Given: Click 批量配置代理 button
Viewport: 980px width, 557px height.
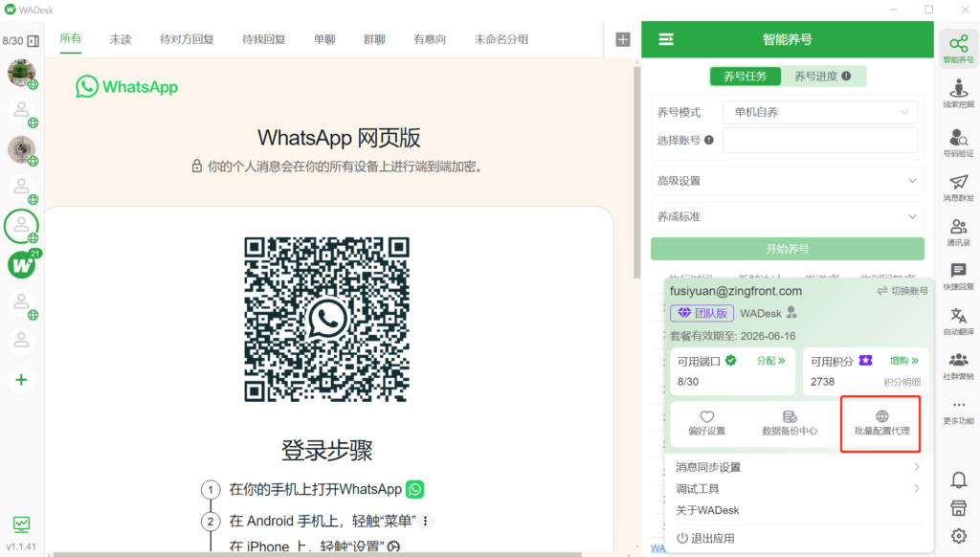Looking at the screenshot, I should coord(881,422).
